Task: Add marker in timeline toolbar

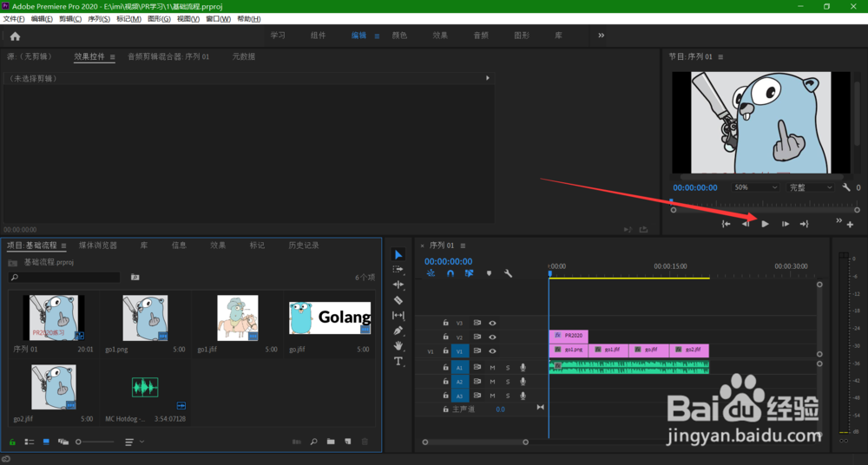Action: click(489, 273)
